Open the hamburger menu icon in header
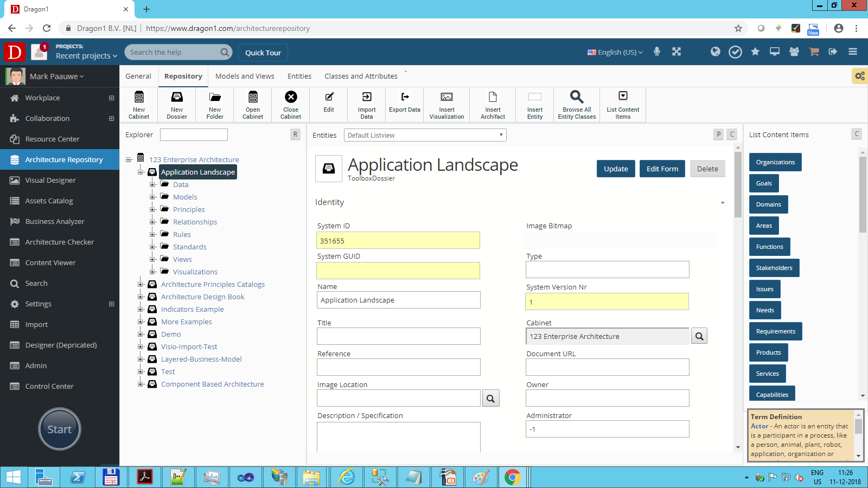Viewport: 868px width, 488px height. pyautogui.click(x=853, y=52)
